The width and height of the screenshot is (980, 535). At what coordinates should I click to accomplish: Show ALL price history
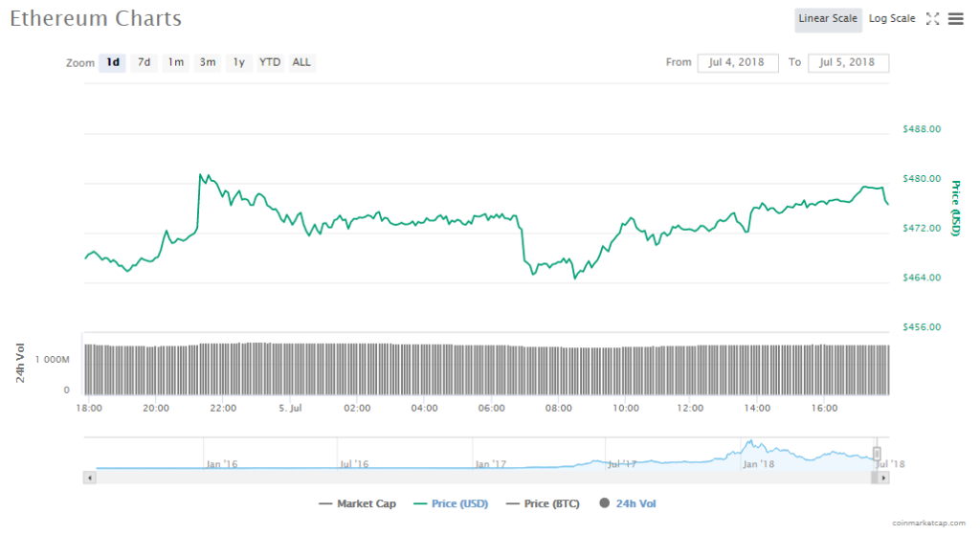[301, 63]
